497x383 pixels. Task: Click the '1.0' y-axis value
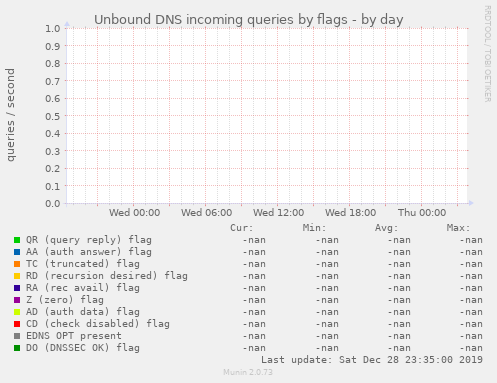(x=53, y=29)
